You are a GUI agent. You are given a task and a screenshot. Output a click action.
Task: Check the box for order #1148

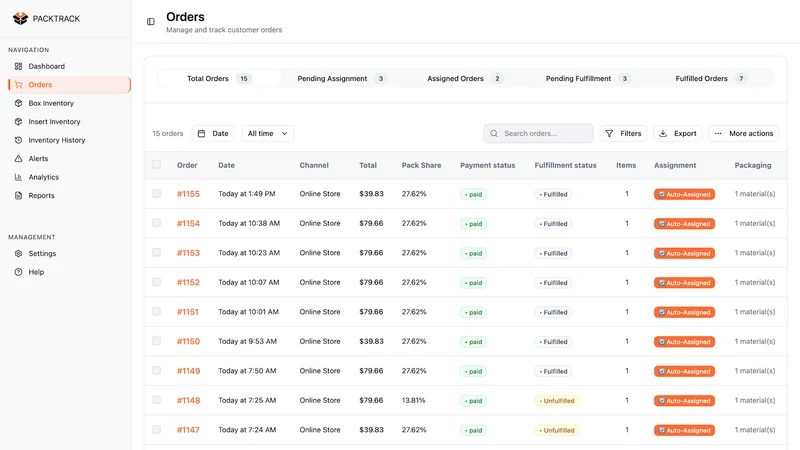pos(157,400)
